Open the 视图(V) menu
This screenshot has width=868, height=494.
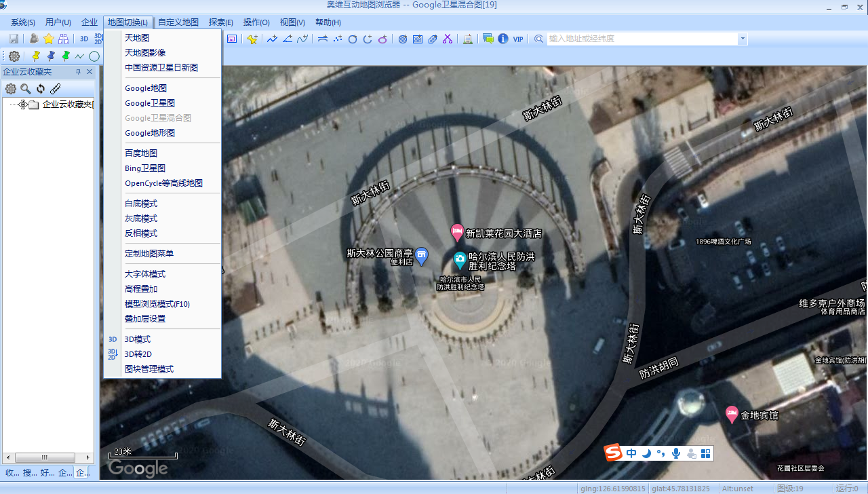click(293, 22)
